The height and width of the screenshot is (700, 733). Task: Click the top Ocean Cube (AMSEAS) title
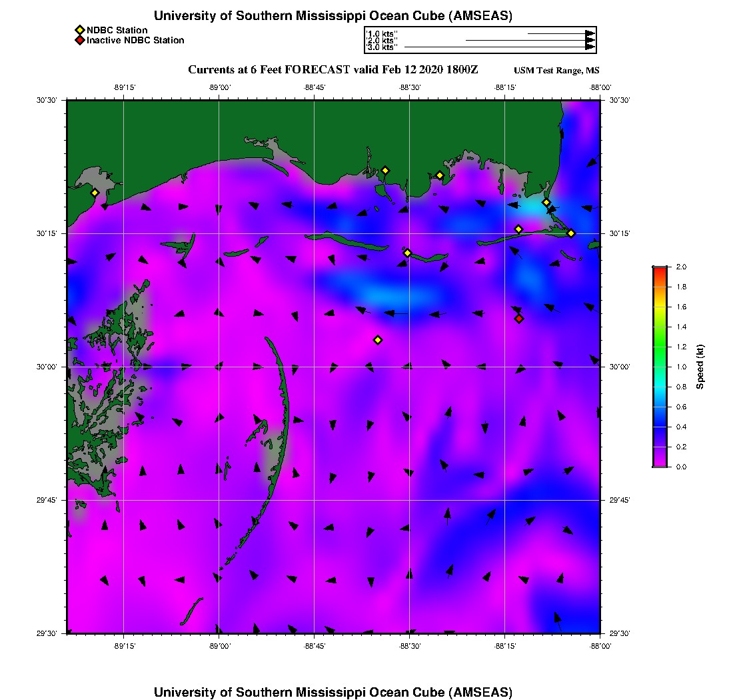(333, 16)
